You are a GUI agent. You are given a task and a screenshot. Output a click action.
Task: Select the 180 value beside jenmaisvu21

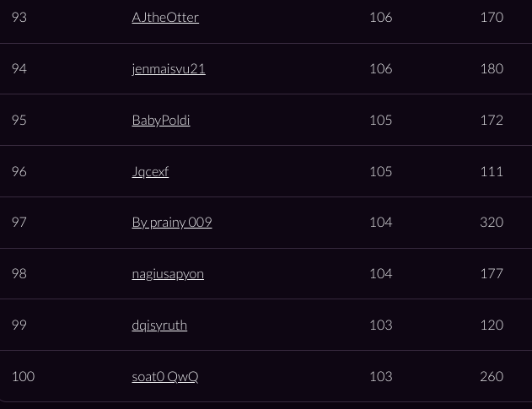pyautogui.click(x=492, y=69)
